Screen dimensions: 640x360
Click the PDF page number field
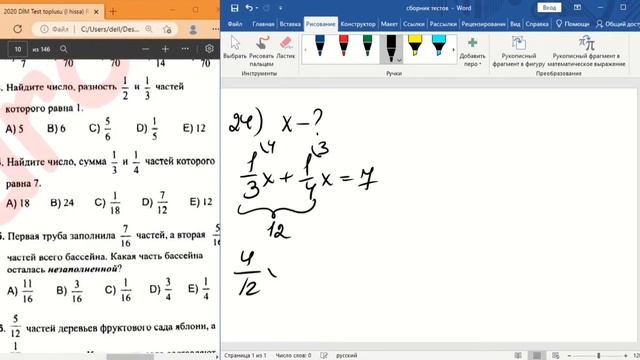tap(18, 49)
